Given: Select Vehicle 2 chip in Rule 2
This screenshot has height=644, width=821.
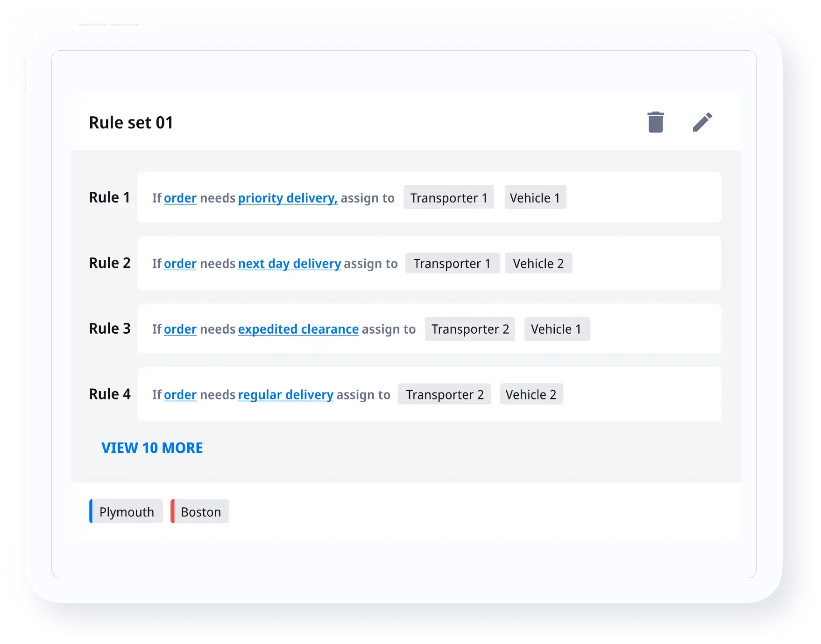Looking at the screenshot, I should 538,264.
